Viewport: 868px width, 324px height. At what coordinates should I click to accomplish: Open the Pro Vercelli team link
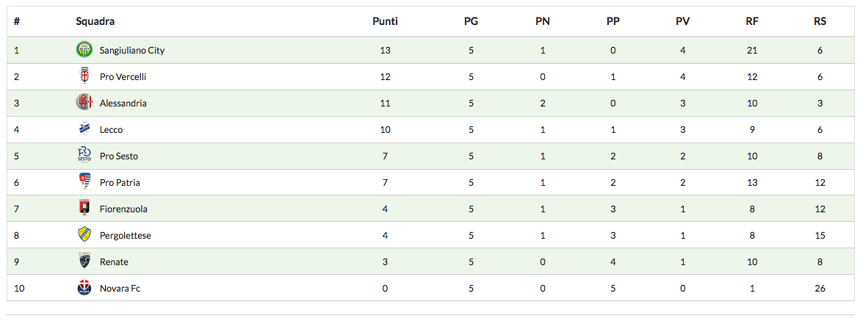pos(123,77)
